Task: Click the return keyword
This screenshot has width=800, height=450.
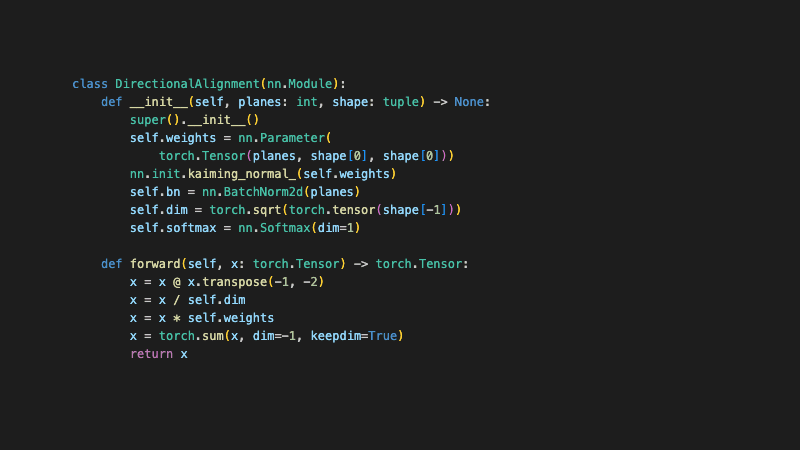Action: [x=152, y=354]
